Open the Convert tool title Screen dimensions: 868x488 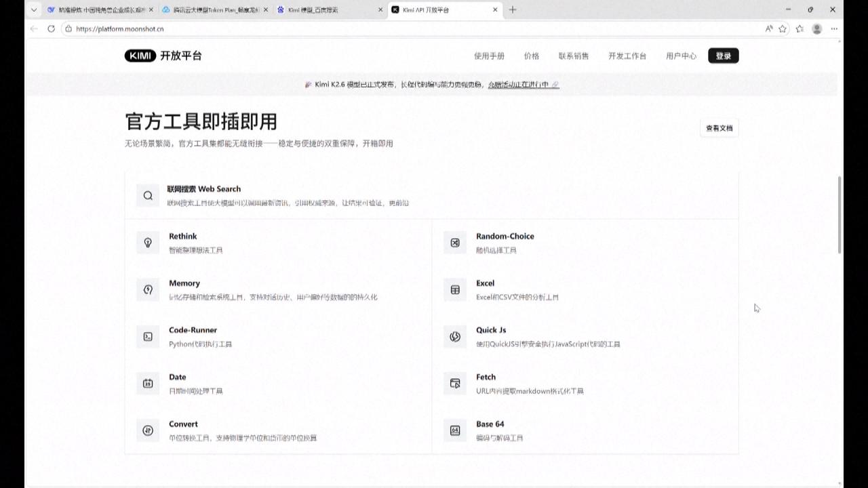(184, 424)
